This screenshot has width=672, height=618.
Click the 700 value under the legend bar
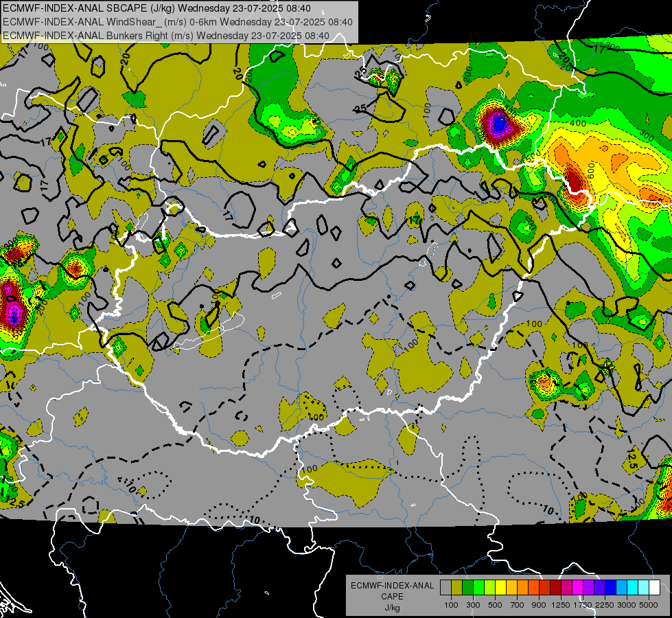(x=517, y=605)
